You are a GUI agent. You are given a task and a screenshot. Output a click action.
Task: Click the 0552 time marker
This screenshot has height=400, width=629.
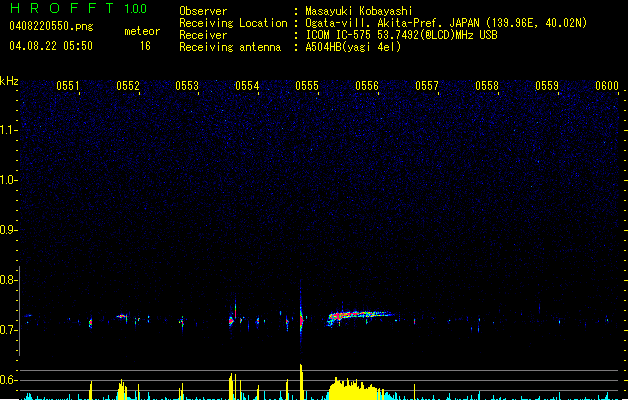(128, 86)
